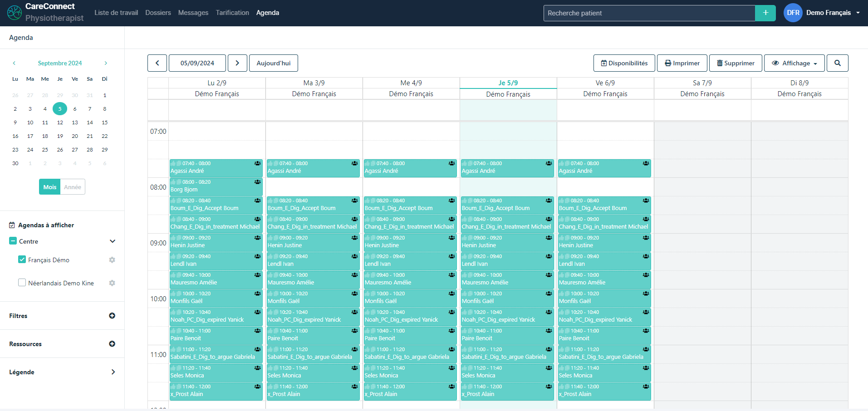This screenshot has width=868, height=411.
Task: Select day 18 in the mini calendar
Action: (x=45, y=136)
